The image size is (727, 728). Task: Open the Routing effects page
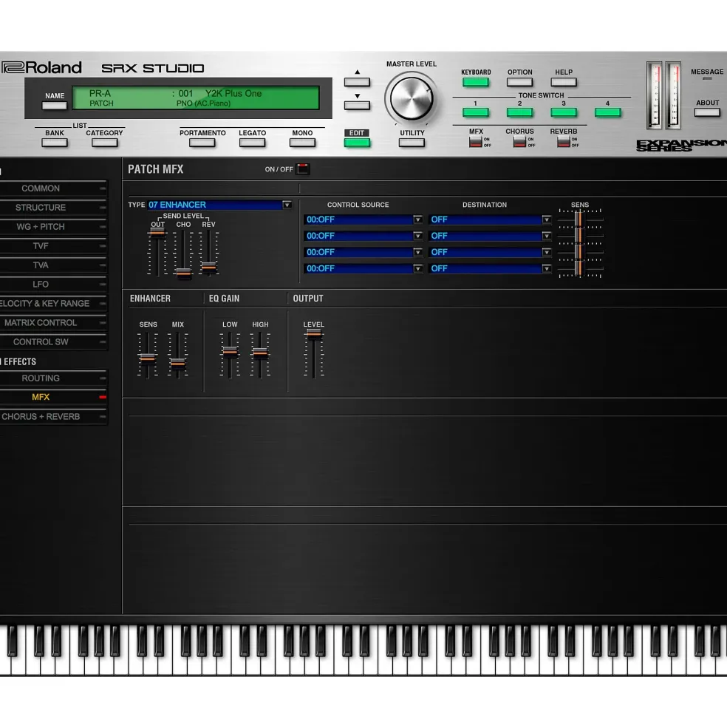[x=53, y=378]
